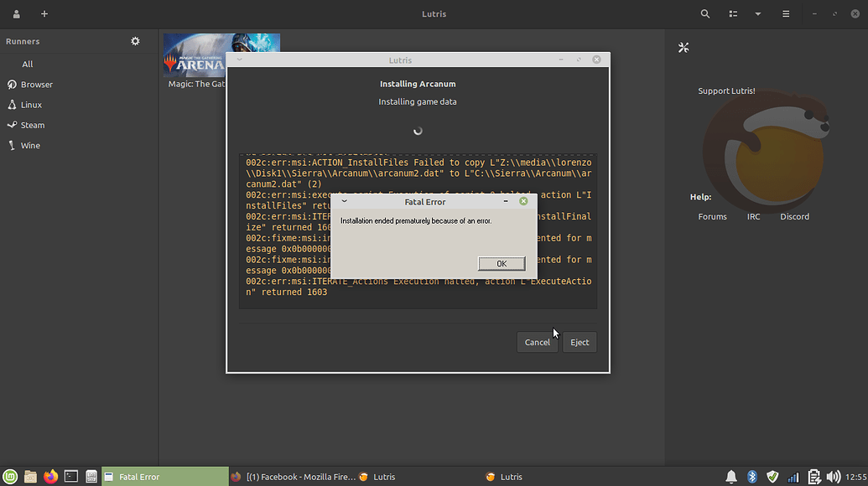Click the clock showing 12:55

point(855,477)
